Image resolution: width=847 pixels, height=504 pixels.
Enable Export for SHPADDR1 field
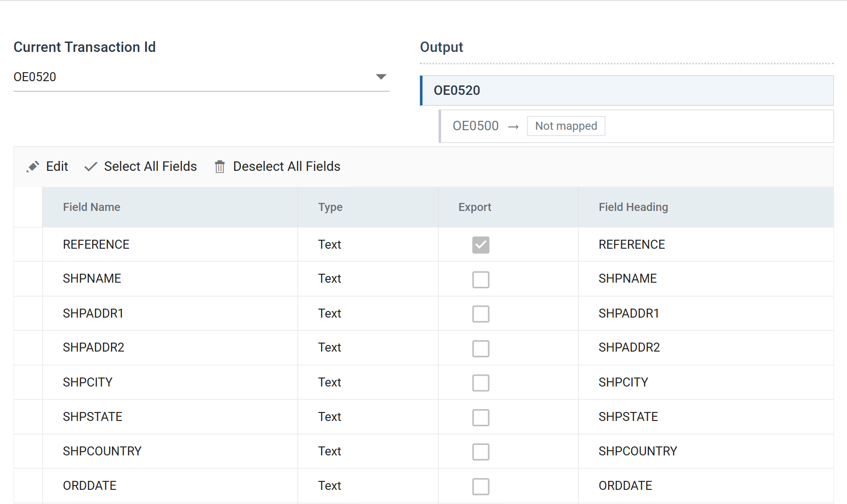coord(481,314)
